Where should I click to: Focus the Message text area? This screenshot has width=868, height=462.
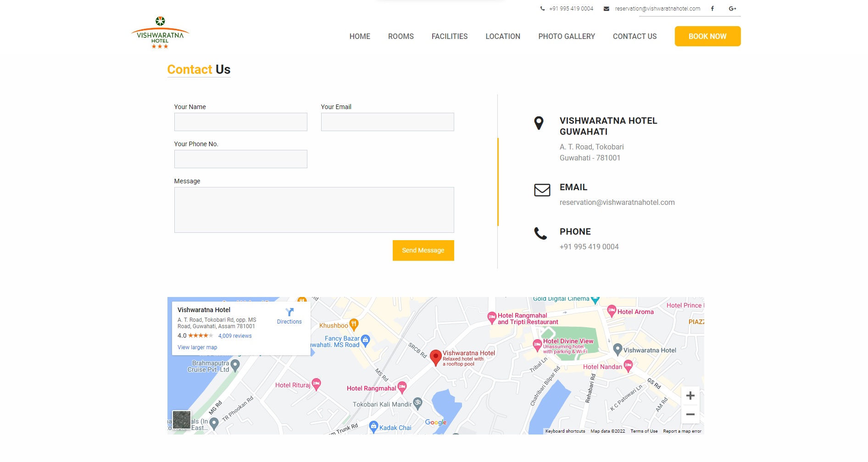coord(314,210)
